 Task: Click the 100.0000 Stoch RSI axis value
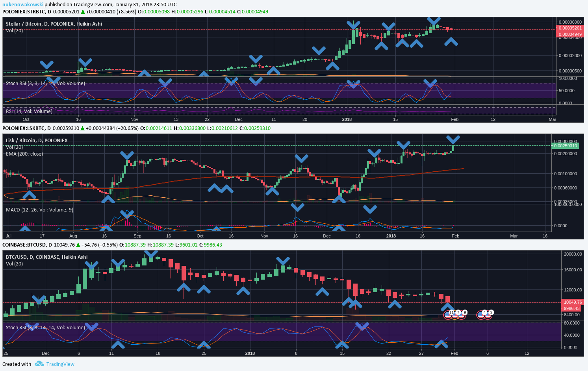[568, 78]
